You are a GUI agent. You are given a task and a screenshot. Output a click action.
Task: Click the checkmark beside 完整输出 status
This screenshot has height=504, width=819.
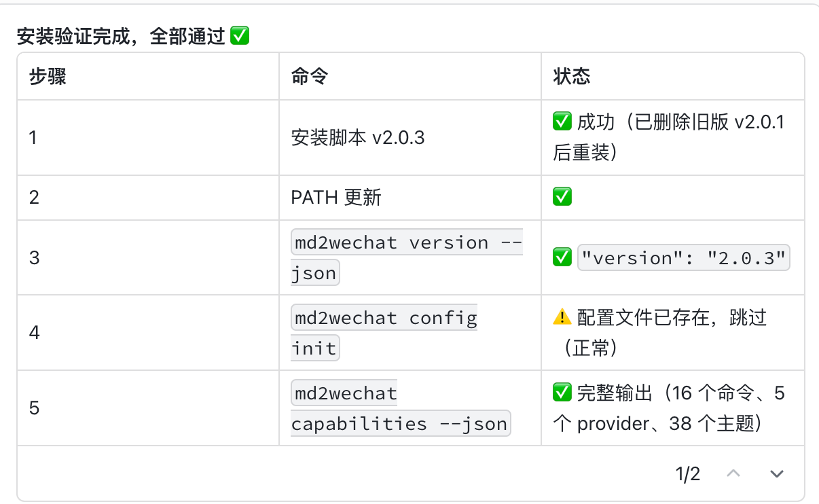(562, 393)
